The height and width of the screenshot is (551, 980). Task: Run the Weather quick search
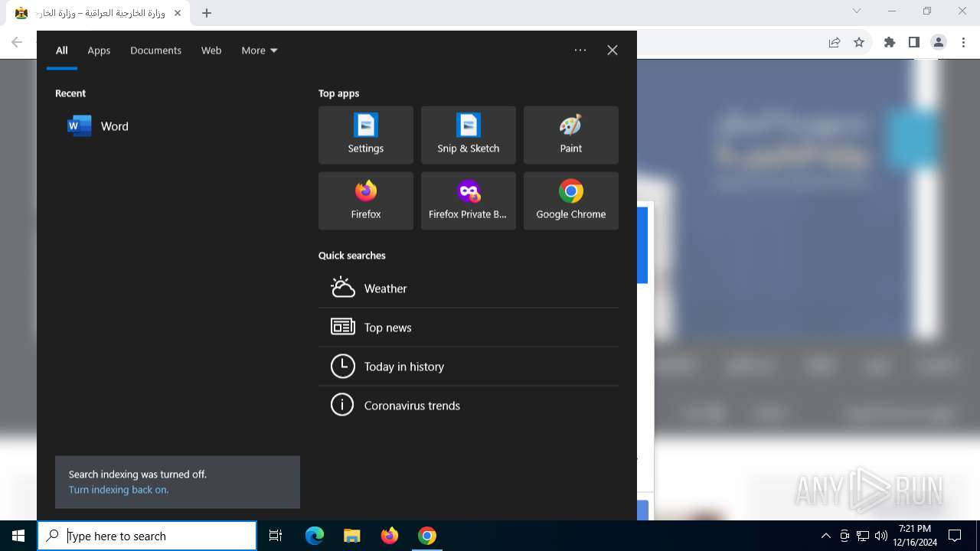pos(469,289)
